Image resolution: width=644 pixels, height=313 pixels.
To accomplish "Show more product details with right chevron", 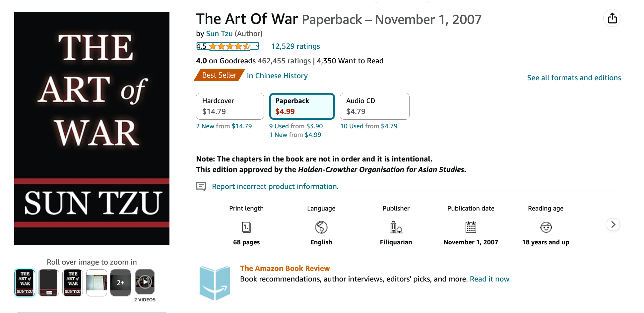I will 613,224.
